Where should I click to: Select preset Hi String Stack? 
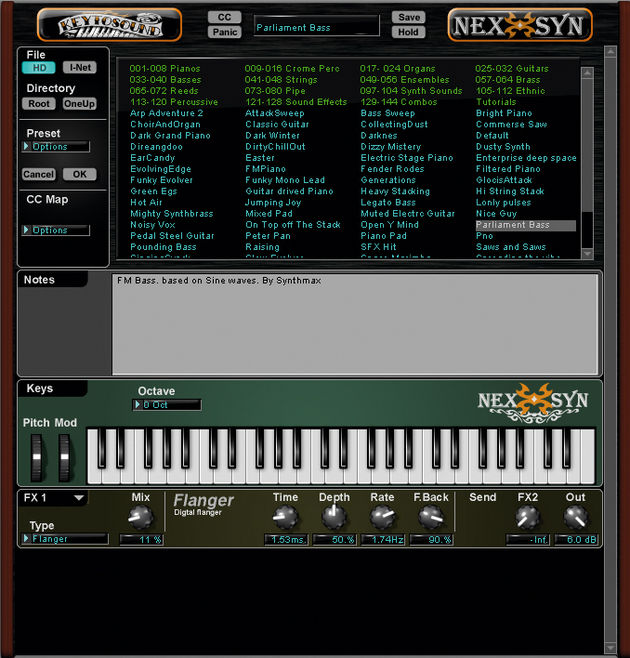pyautogui.click(x=510, y=191)
